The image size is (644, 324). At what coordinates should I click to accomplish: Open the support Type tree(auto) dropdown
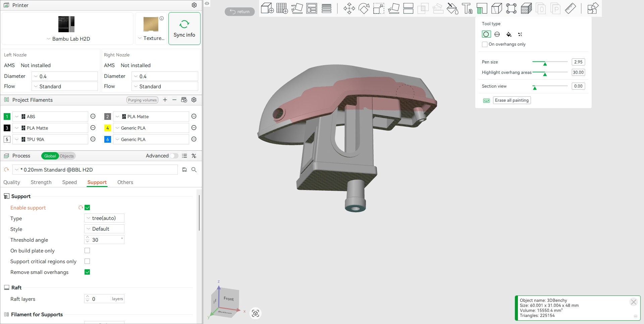(104, 218)
